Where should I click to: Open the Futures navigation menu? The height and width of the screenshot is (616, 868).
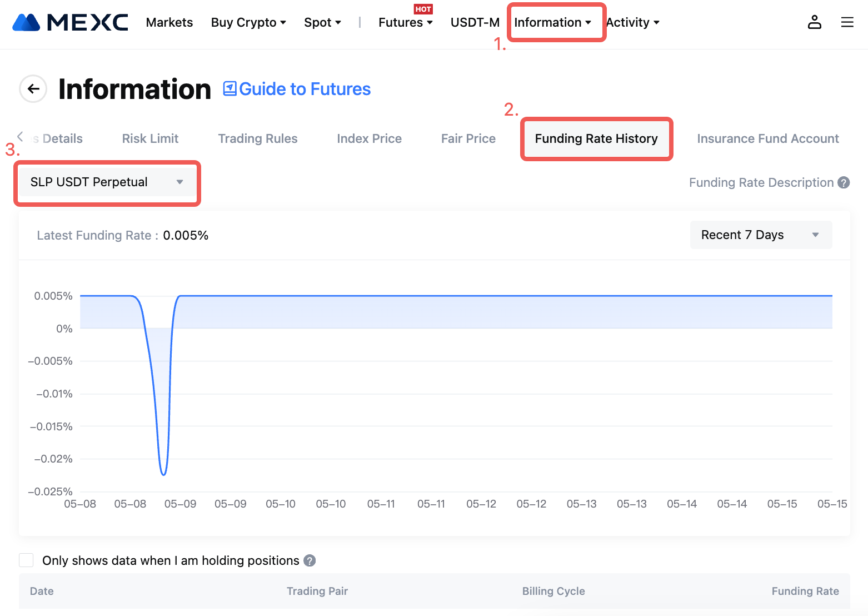pos(405,22)
